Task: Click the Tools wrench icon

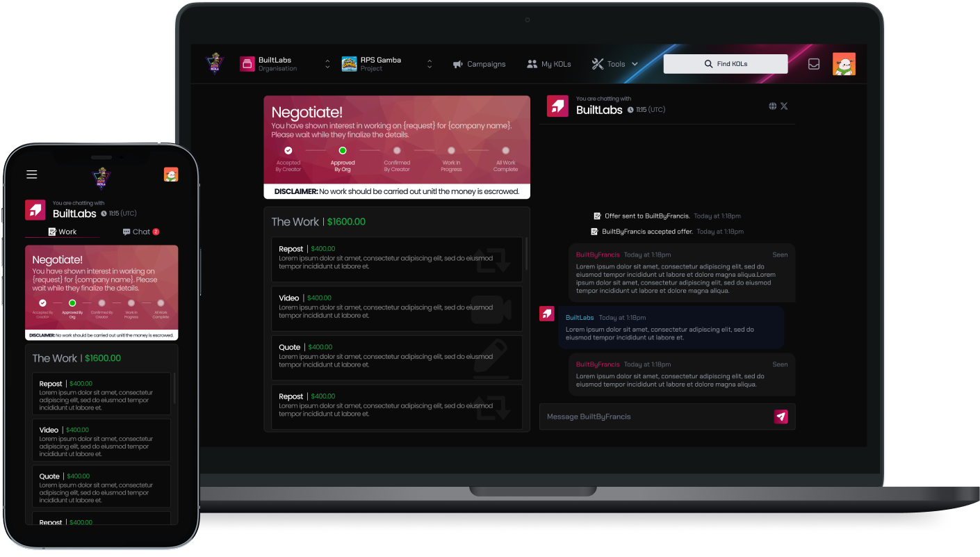Action: (x=598, y=64)
